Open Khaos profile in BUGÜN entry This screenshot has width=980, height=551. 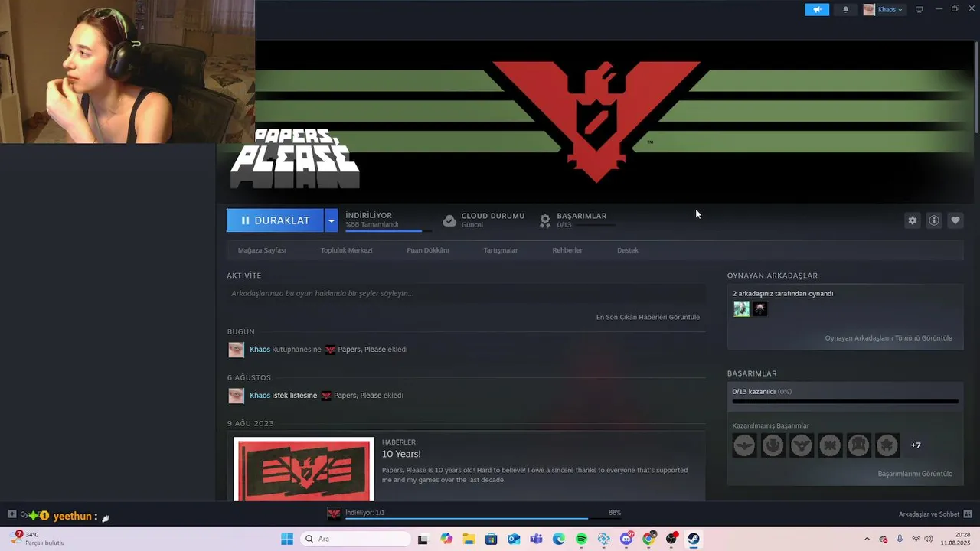point(260,350)
